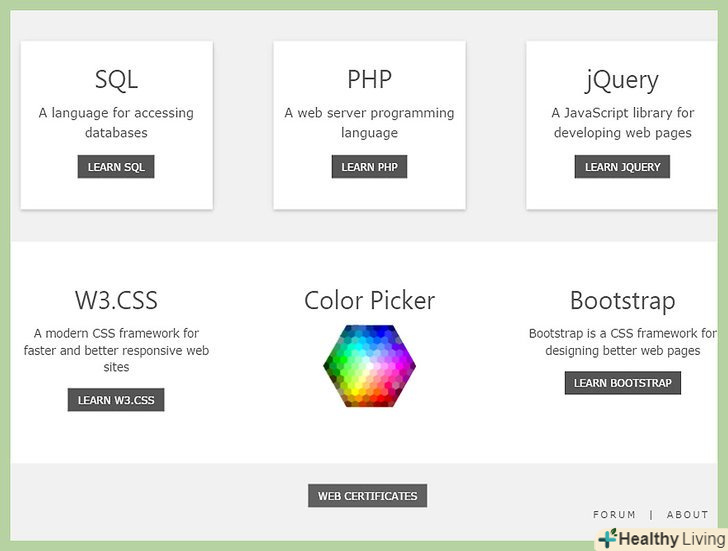Open the LEARN JQUERY button
The image size is (728, 551).
(x=622, y=167)
